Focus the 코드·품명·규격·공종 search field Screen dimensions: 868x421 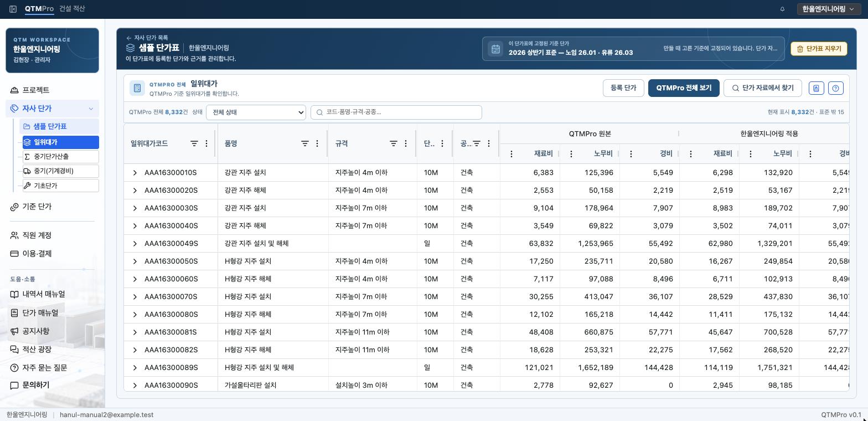tap(396, 112)
